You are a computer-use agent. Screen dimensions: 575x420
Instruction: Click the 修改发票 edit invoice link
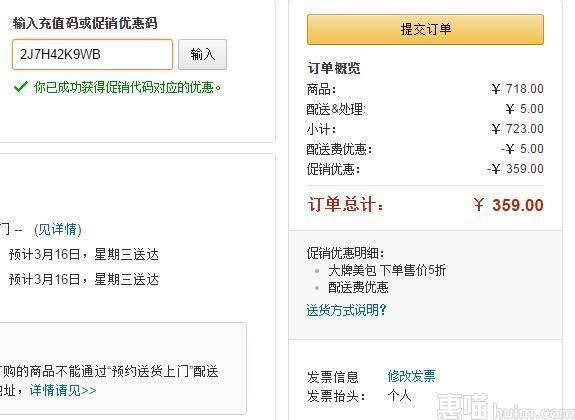(x=411, y=376)
